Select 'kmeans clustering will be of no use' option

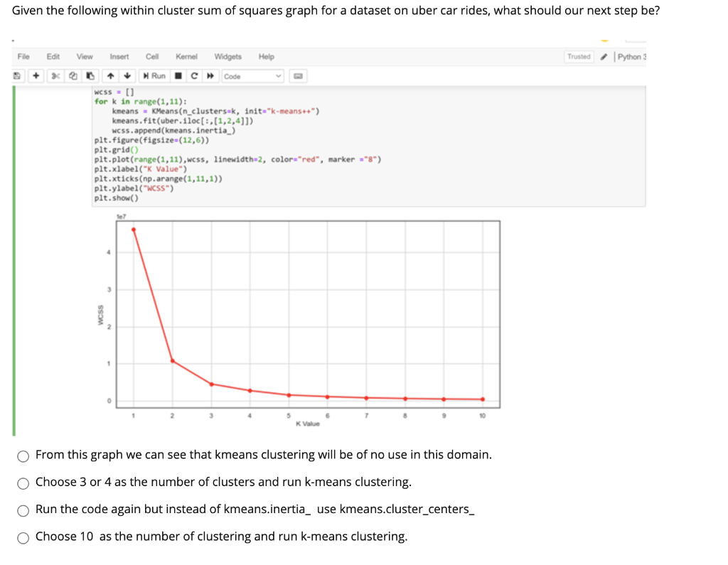click(23, 456)
